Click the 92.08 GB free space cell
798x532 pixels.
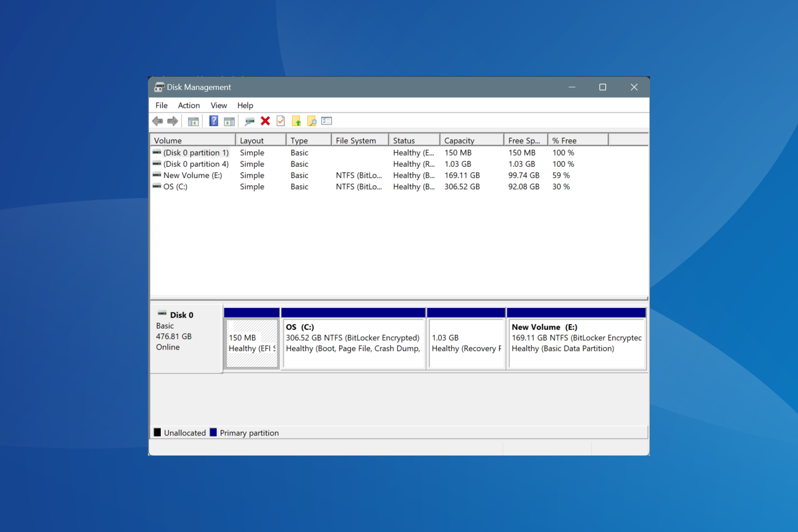(x=524, y=187)
